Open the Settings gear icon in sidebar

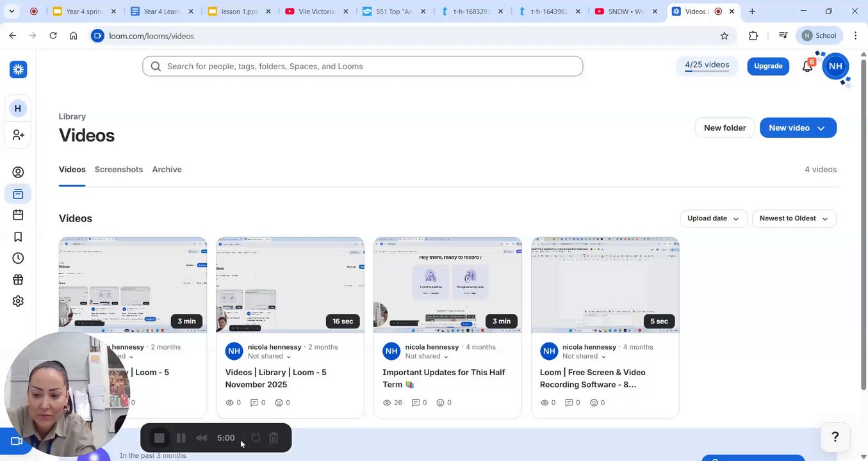[x=18, y=301]
